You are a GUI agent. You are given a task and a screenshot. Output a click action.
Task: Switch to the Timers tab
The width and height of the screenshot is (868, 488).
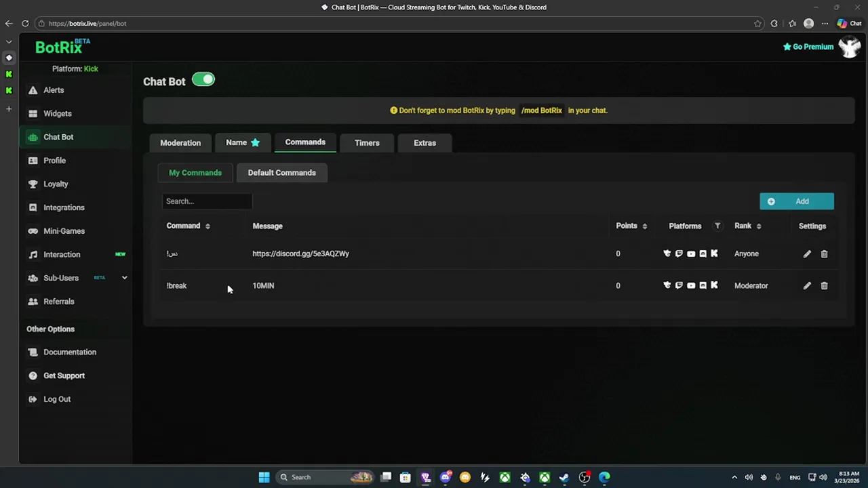(367, 143)
